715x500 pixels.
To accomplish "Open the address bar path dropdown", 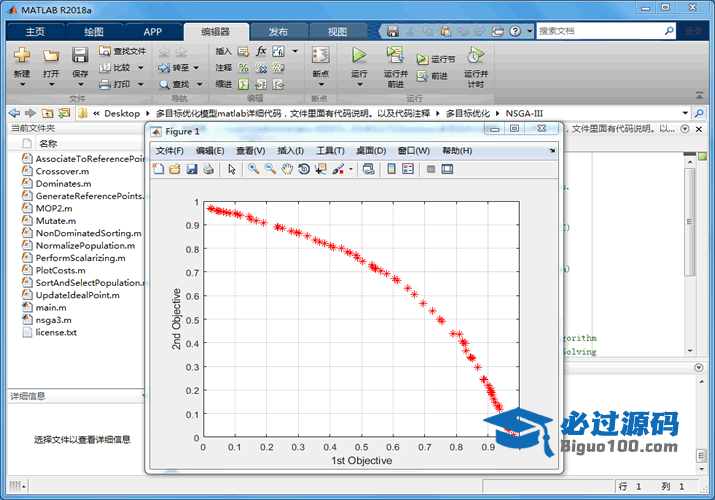I will pos(685,113).
